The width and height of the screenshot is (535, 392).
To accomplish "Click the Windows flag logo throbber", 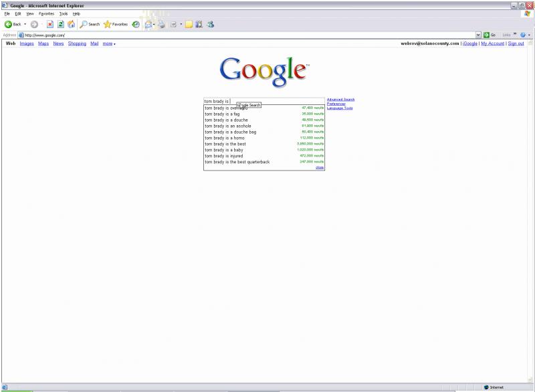I will (527, 13).
